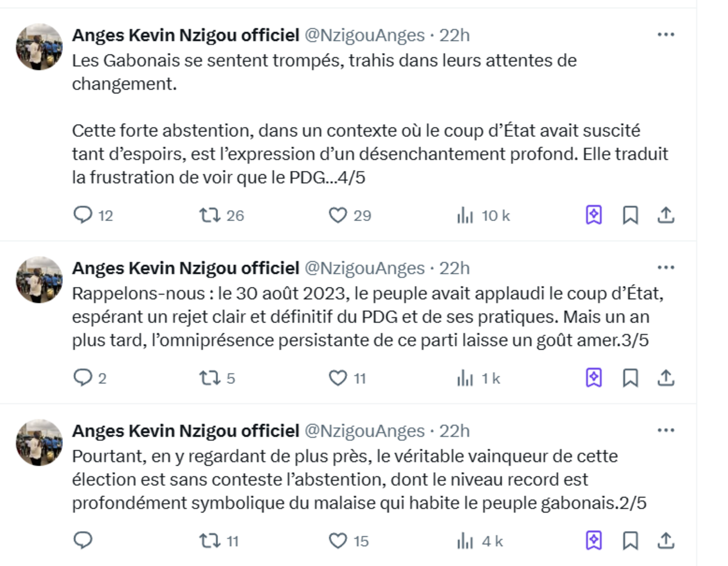Repost the tweet with 5 reposts
The width and height of the screenshot is (728, 566).
pyautogui.click(x=210, y=378)
